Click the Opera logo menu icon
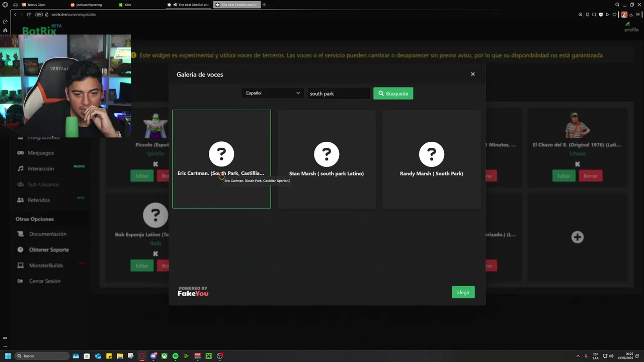The height and width of the screenshot is (362, 644). pos(5,5)
